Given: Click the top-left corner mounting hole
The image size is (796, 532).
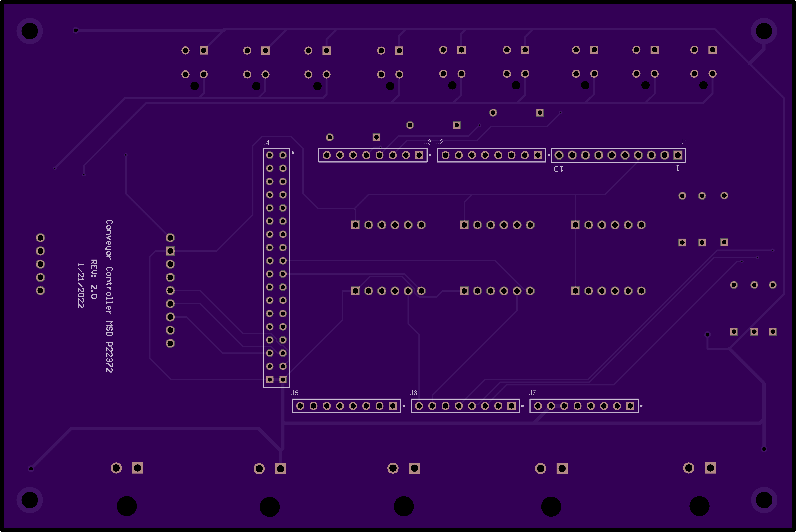Looking at the screenshot, I should point(30,31).
